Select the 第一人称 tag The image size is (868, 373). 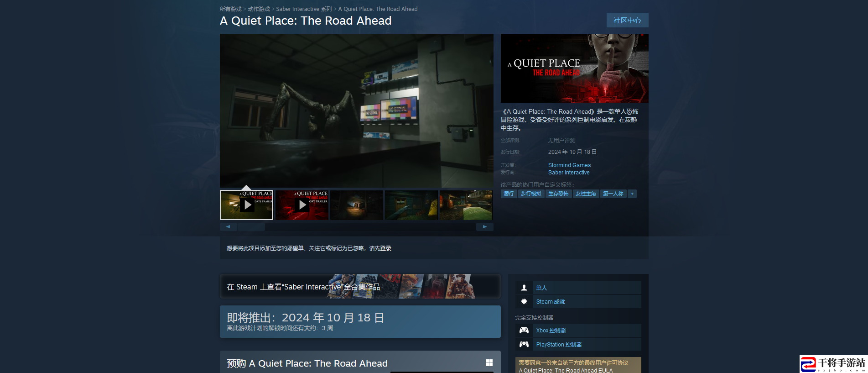pos(613,194)
